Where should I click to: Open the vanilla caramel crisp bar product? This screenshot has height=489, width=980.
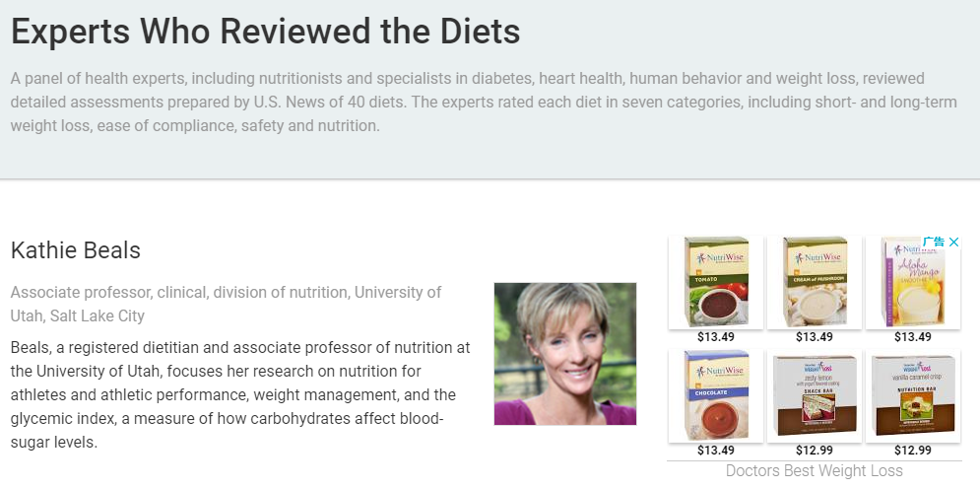click(x=913, y=395)
